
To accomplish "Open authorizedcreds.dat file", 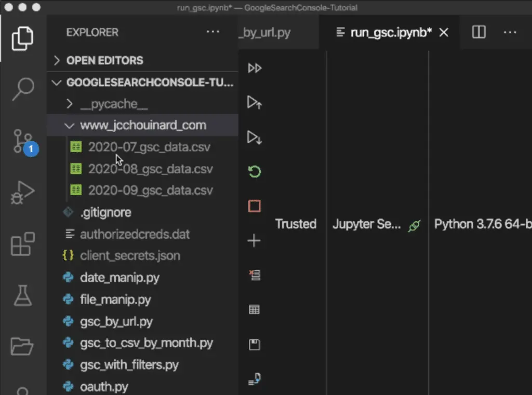I will (142, 234).
